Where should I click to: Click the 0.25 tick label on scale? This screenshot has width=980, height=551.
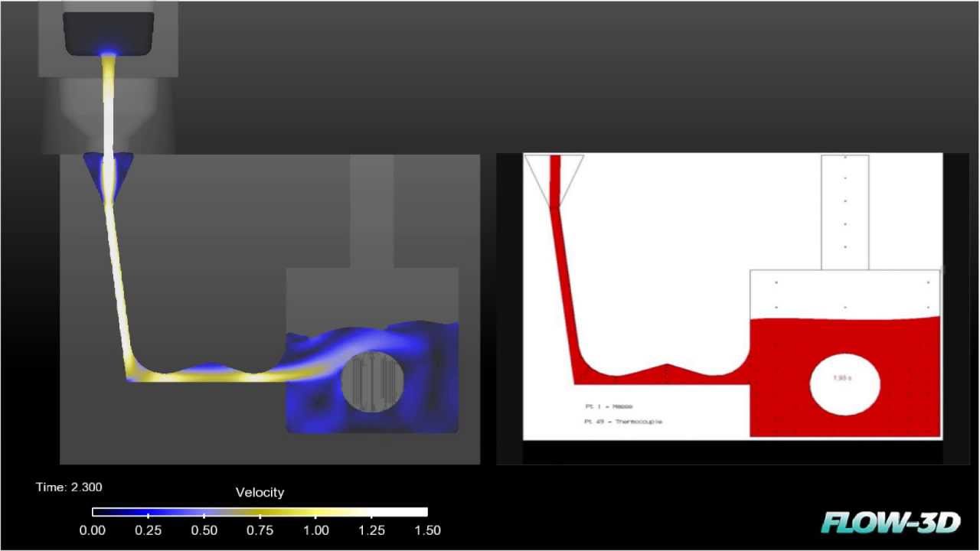[x=148, y=530]
